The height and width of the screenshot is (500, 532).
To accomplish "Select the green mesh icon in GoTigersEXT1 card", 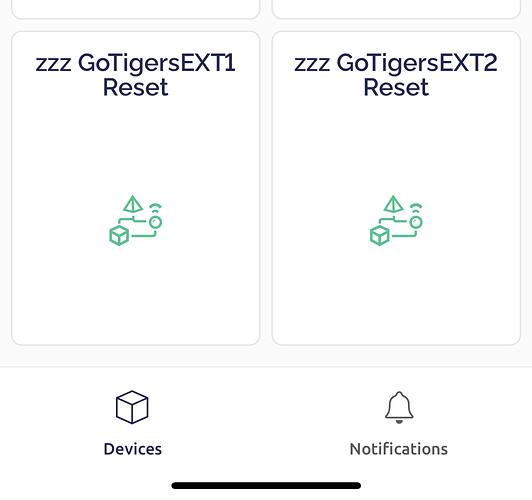I will click(135, 220).
